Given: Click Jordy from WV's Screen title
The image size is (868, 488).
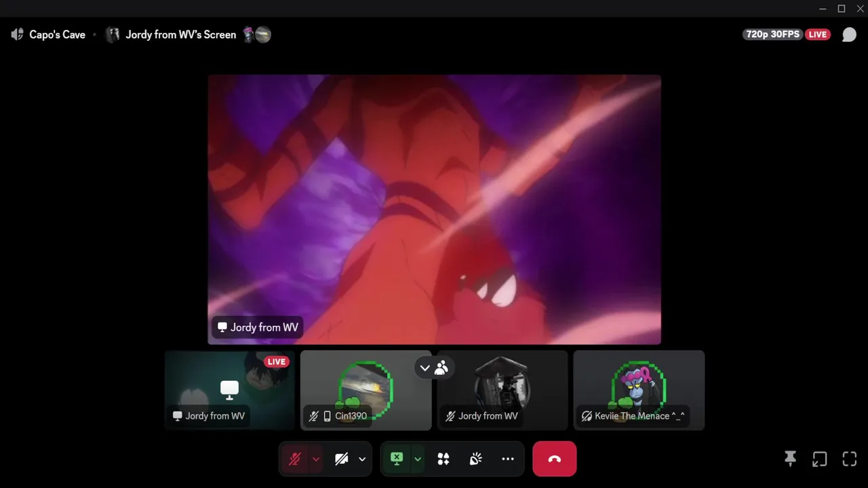Looking at the screenshot, I should (181, 35).
